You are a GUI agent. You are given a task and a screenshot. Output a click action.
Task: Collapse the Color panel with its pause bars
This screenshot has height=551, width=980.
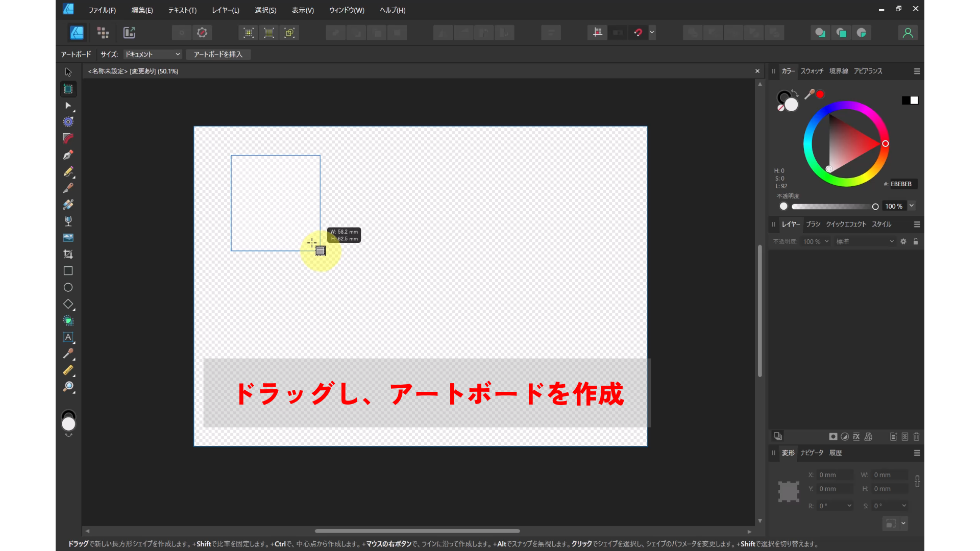point(774,71)
